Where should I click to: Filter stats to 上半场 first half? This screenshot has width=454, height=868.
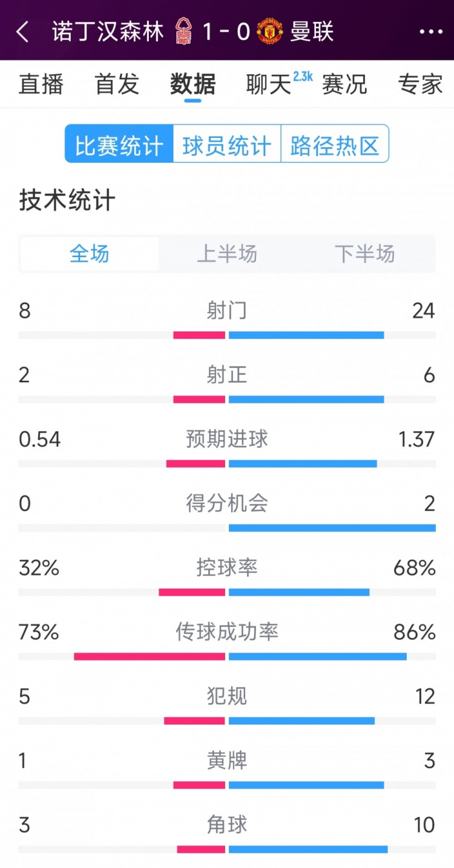(x=227, y=253)
